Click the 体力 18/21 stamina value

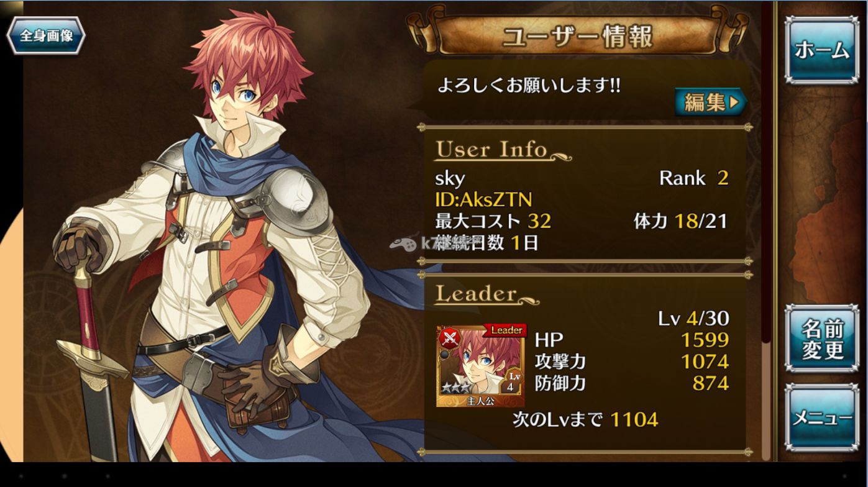click(x=680, y=221)
